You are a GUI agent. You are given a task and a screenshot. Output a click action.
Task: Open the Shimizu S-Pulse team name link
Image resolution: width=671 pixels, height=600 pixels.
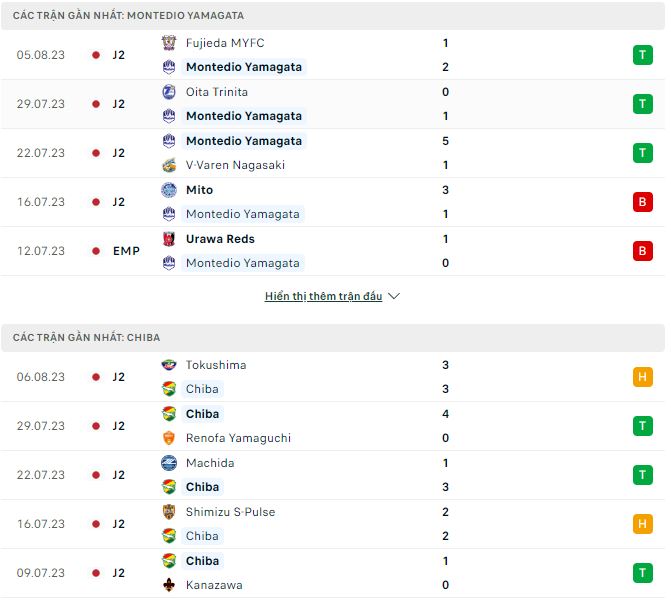tap(230, 512)
